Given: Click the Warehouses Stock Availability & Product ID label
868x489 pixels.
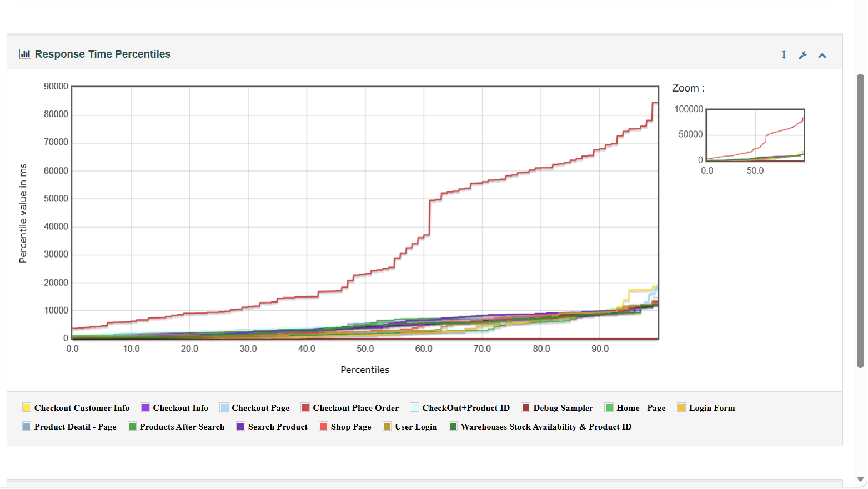Looking at the screenshot, I should click(546, 427).
